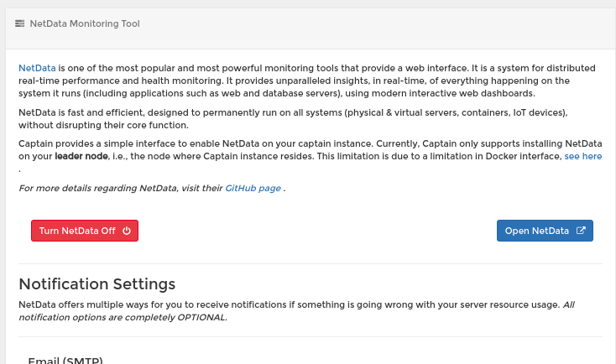This screenshot has height=364, width=616.
Task: Click the "For more details regarding NetData" line
Action: tap(152, 188)
